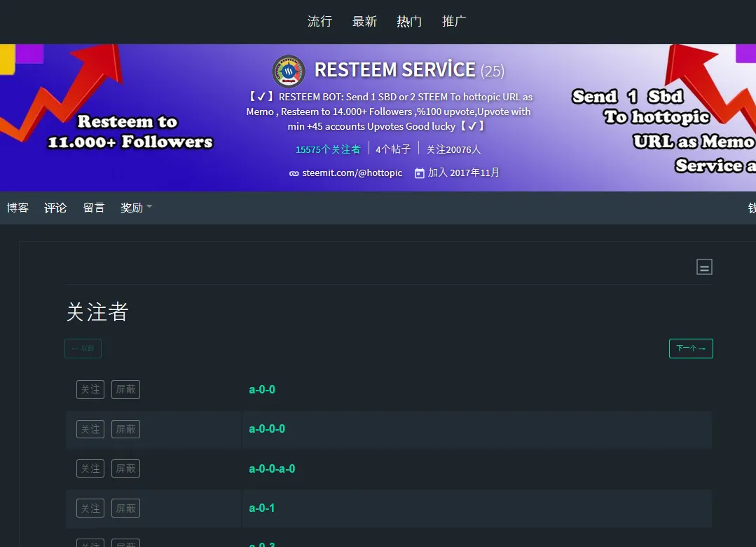Click the list layout toggle icon
Screen dimensions: 756x547
(x=704, y=267)
